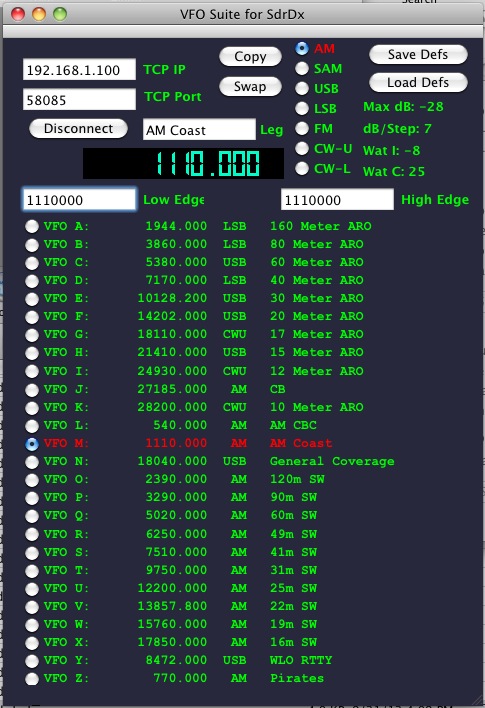Select VFO Y WLO RTTY preset
The image size is (485, 708).
(32, 660)
